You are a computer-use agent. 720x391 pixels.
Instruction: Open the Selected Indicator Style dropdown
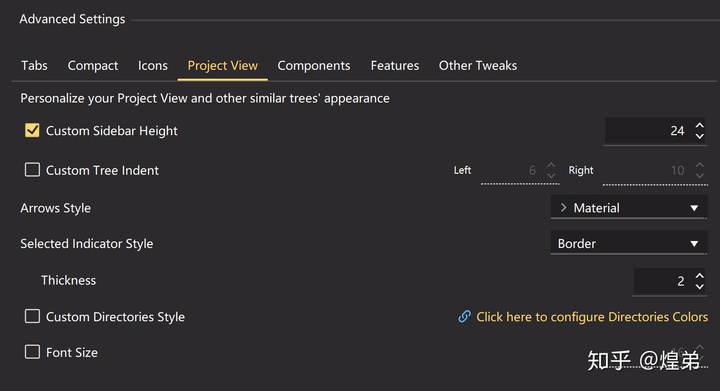pos(629,243)
